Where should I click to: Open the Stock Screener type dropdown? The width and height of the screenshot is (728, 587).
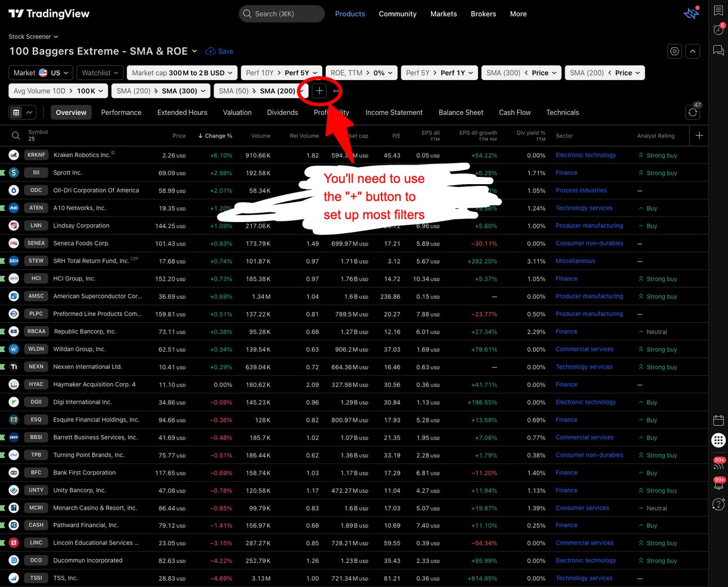point(33,37)
